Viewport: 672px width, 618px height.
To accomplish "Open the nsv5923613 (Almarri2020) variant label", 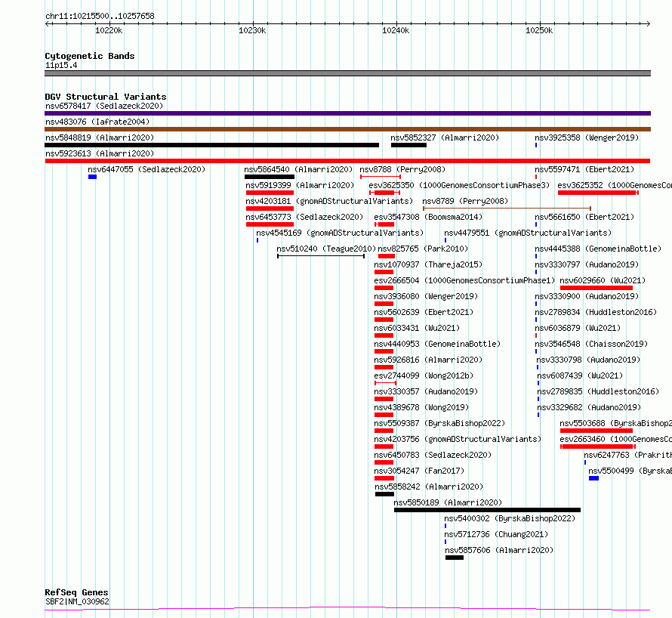I will (100, 153).
